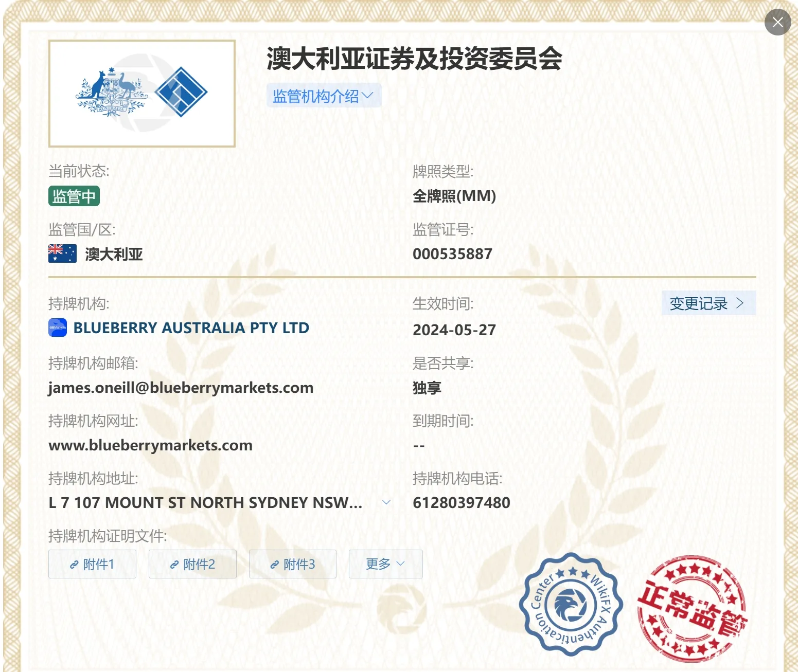
Task: Expand the 更多 attachments dropdown
Action: coord(386,564)
